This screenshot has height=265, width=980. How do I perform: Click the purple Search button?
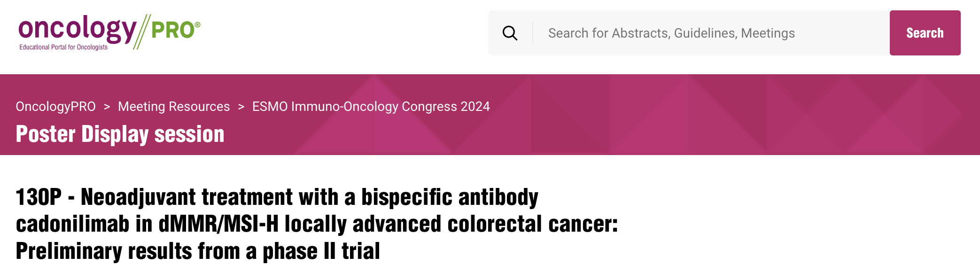925,33
